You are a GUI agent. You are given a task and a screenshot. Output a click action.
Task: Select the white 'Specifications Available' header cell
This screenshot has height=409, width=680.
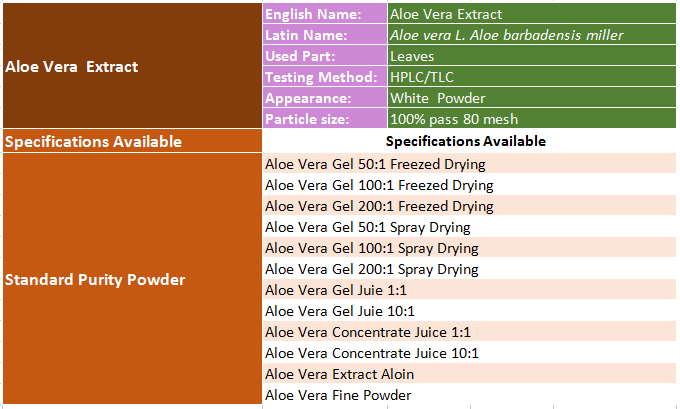pyautogui.click(x=466, y=141)
